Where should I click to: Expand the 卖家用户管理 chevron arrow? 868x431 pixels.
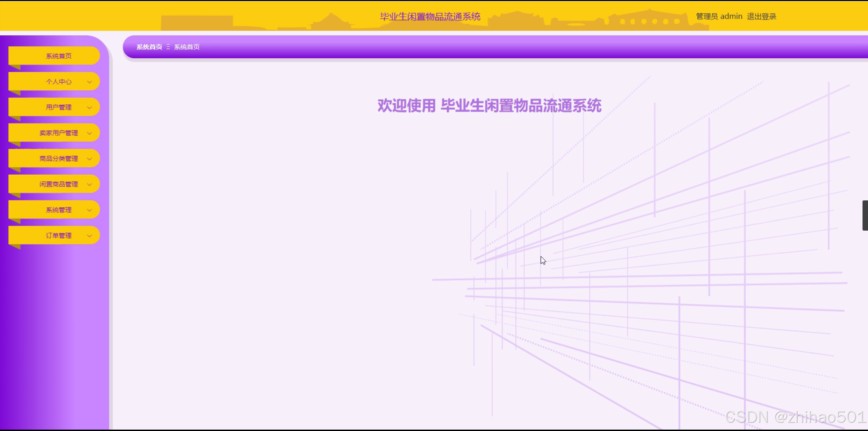pos(89,133)
